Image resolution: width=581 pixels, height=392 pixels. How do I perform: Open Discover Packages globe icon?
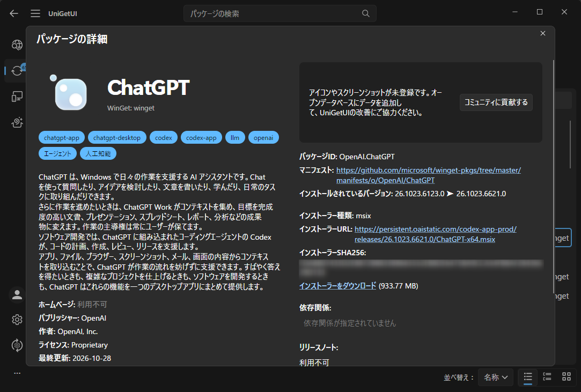pos(17,45)
